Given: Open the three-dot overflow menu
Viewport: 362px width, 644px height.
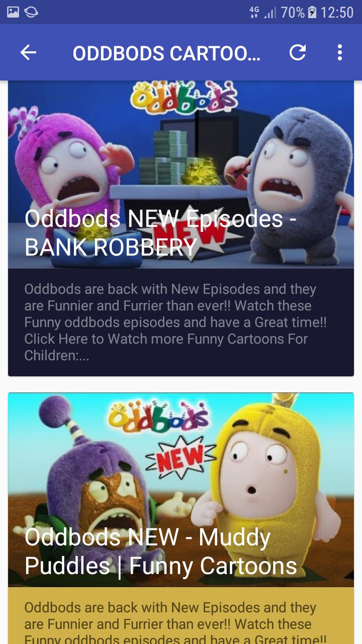Looking at the screenshot, I should (340, 52).
